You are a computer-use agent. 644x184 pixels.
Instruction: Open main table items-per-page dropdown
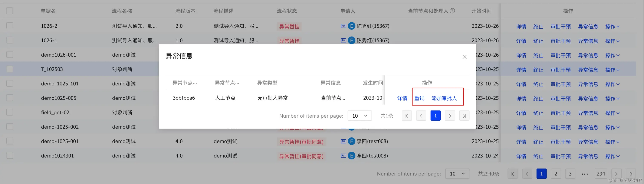click(457, 174)
